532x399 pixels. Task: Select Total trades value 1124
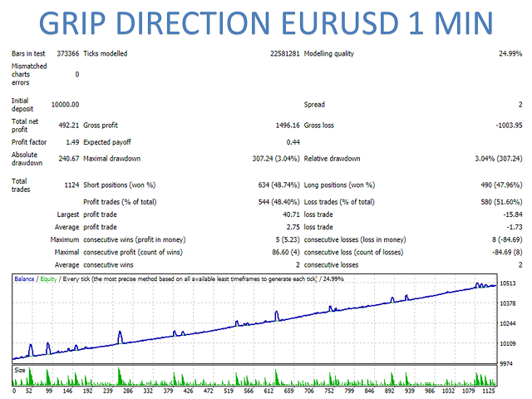[x=71, y=185]
